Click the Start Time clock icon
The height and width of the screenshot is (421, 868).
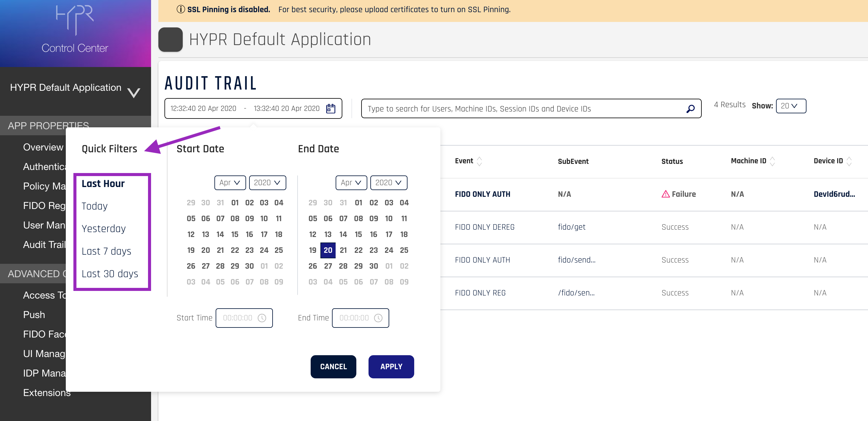262,318
